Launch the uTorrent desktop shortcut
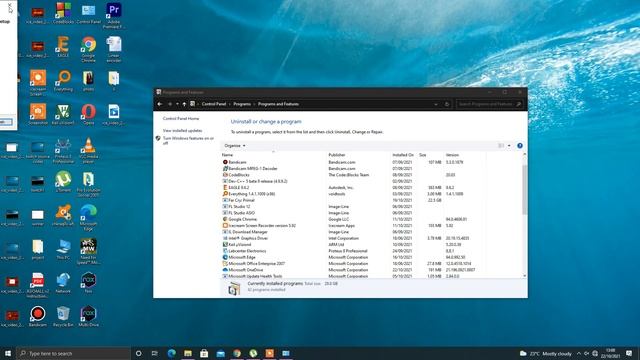 point(63,182)
